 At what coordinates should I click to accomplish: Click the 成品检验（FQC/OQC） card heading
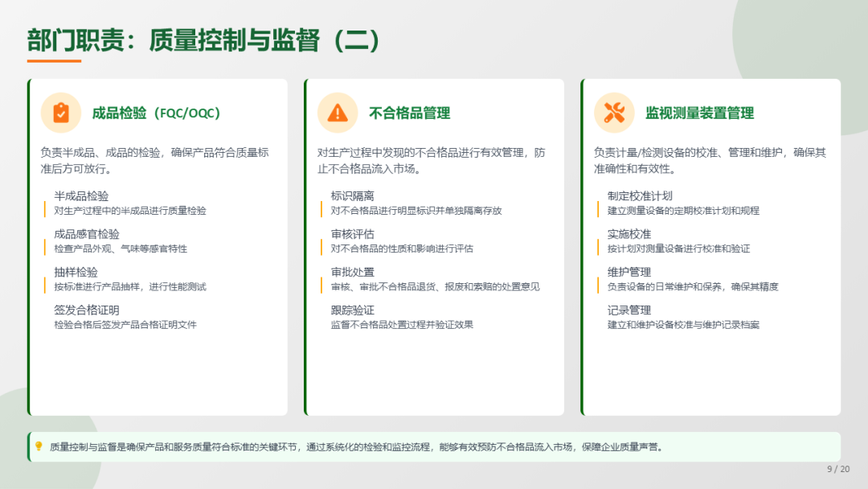[156, 113]
